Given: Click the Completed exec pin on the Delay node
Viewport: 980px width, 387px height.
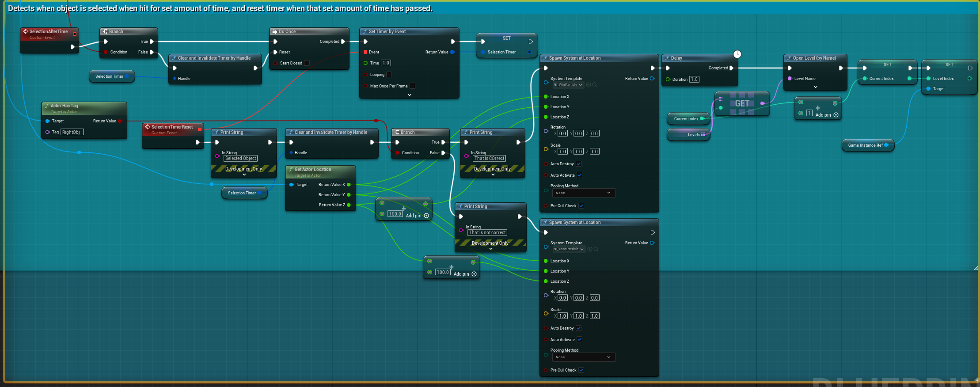Looking at the screenshot, I should pos(731,68).
